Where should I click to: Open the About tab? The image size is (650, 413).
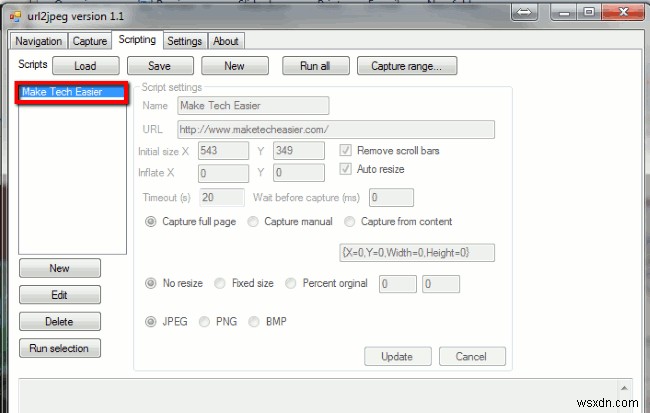point(226,41)
